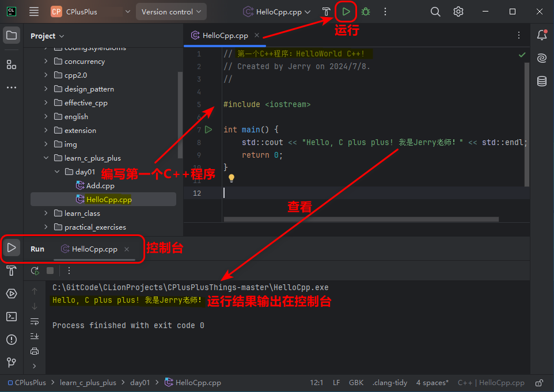Image resolution: width=554 pixels, height=392 pixels.
Task: Open the Database tool window
Action: coord(541,81)
